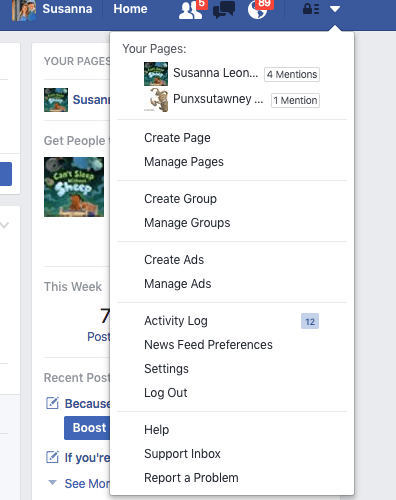
Task: Open Help from the dropdown
Action: [156, 430]
